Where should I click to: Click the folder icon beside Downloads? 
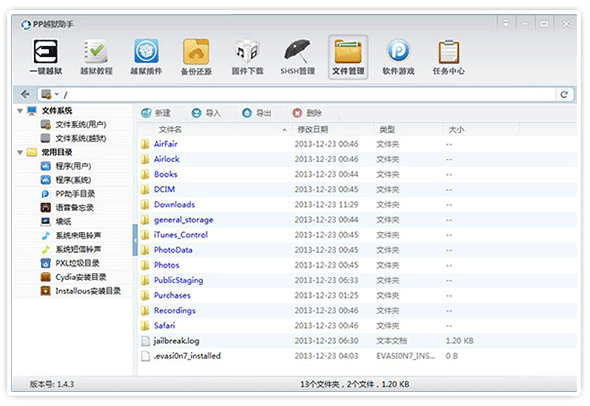coord(145,205)
